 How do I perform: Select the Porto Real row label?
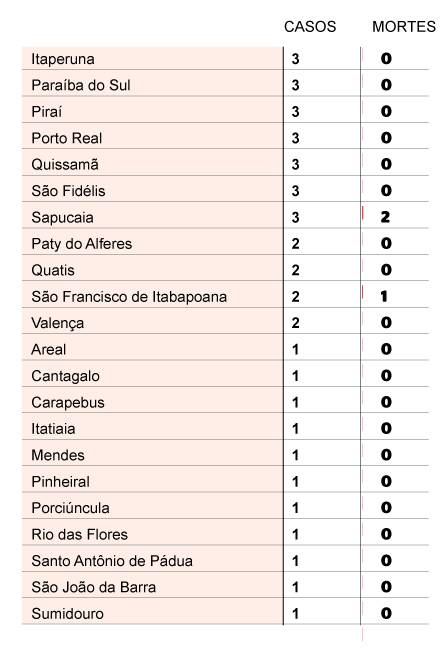pos(67,138)
